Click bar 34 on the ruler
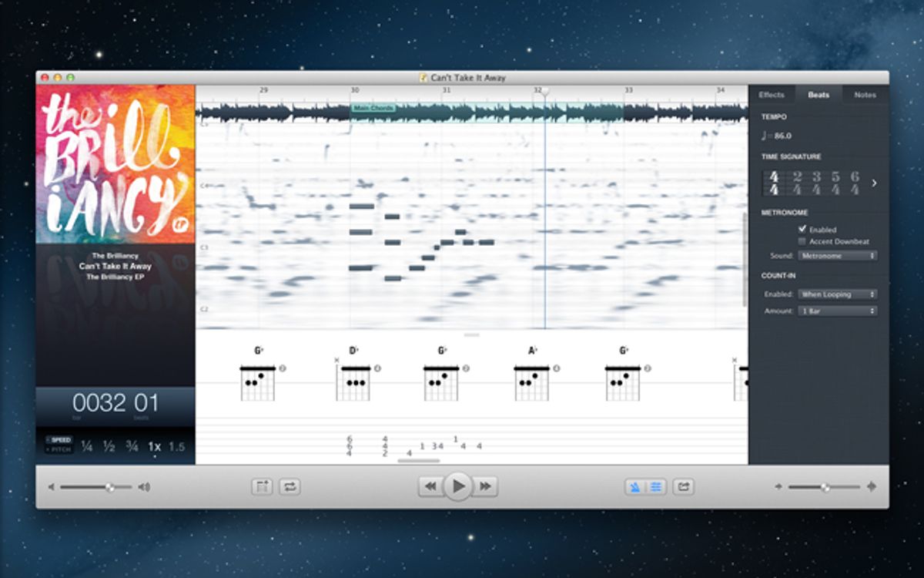 click(x=720, y=91)
